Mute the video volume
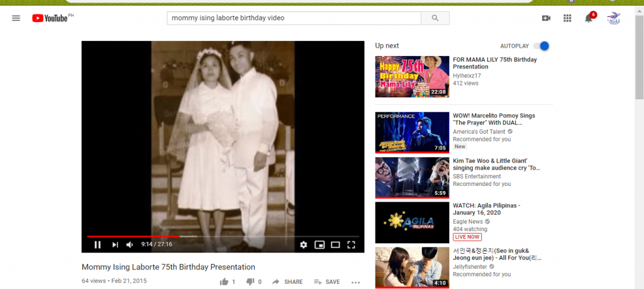This screenshot has width=644, height=289. click(130, 244)
